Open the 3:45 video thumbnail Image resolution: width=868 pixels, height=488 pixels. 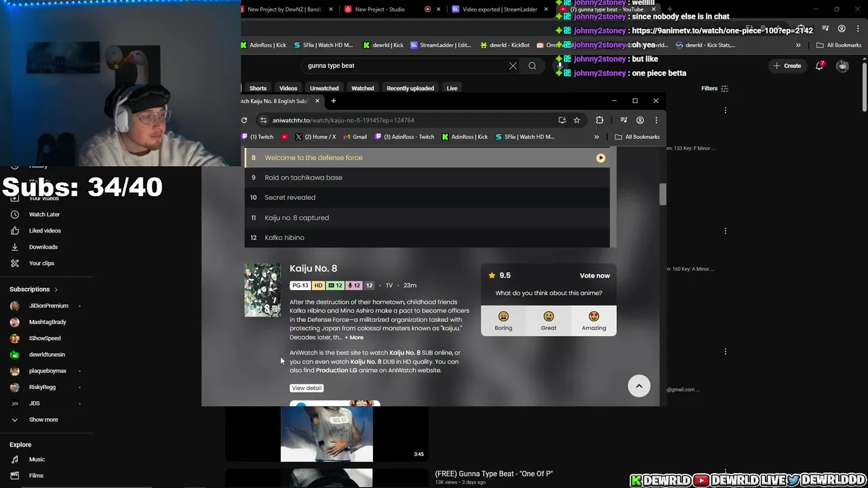click(327, 434)
